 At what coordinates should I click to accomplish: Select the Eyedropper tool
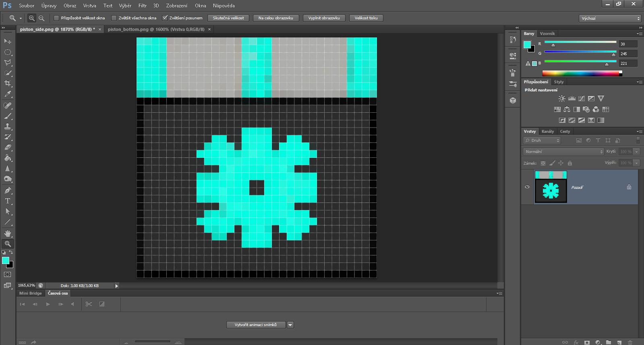tap(8, 94)
